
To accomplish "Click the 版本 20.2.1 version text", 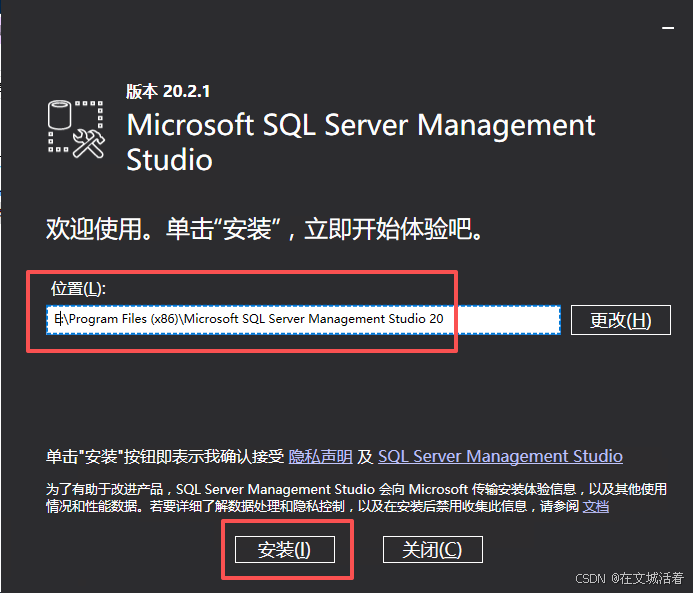I will [168, 91].
